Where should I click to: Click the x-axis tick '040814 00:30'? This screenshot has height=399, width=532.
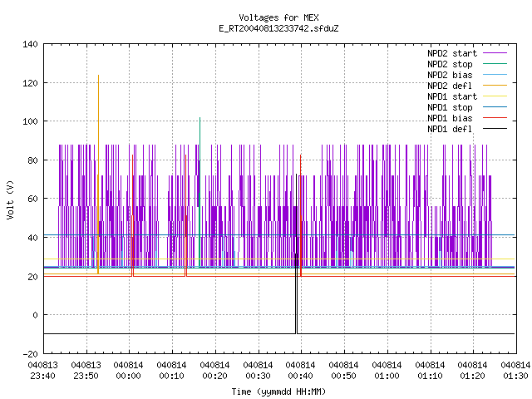click(x=258, y=371)
